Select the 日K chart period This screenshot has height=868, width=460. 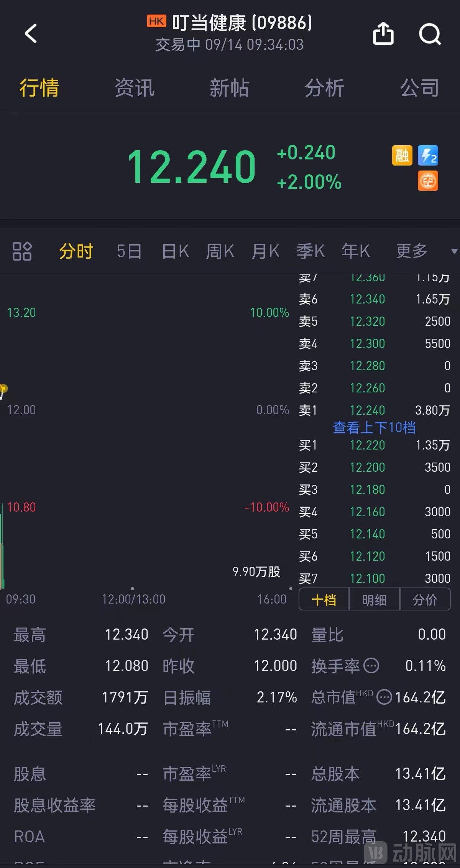(176, 251)
